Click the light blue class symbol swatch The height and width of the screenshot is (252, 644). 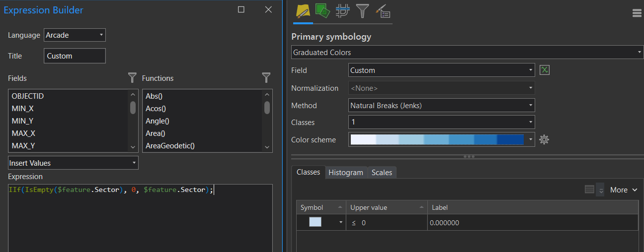click(316, 222)
